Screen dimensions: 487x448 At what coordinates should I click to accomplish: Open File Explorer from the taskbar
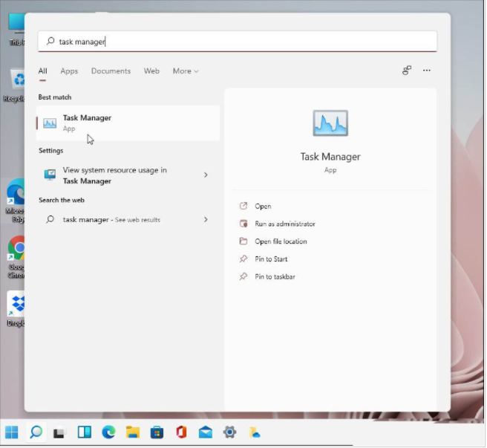pos(133,432)
